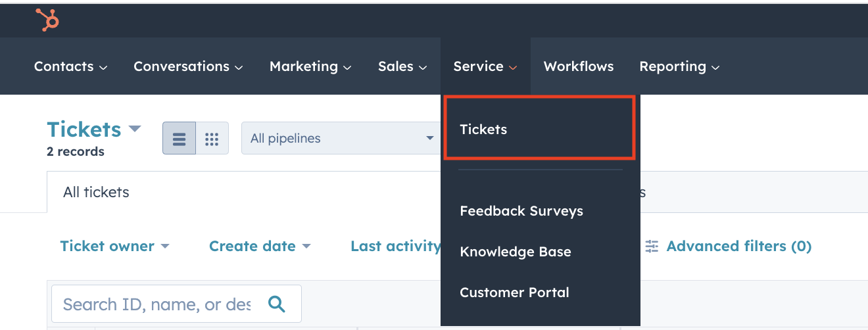Go to Workflows

579,66
